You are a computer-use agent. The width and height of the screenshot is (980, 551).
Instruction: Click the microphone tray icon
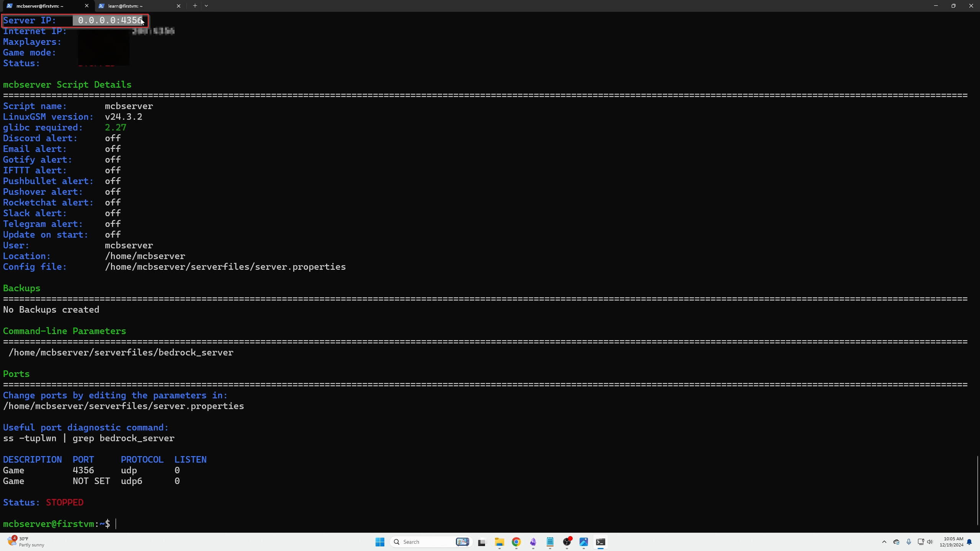pos(908,542)
